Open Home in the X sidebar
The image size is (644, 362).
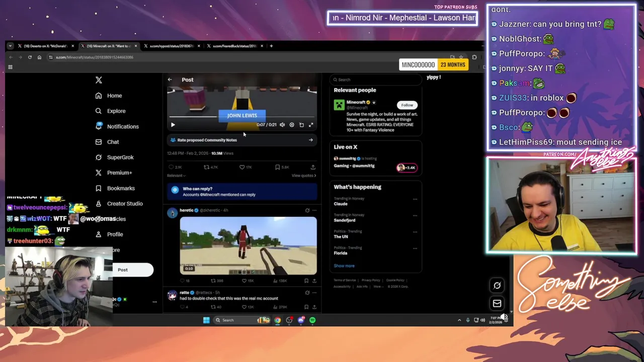109,96
